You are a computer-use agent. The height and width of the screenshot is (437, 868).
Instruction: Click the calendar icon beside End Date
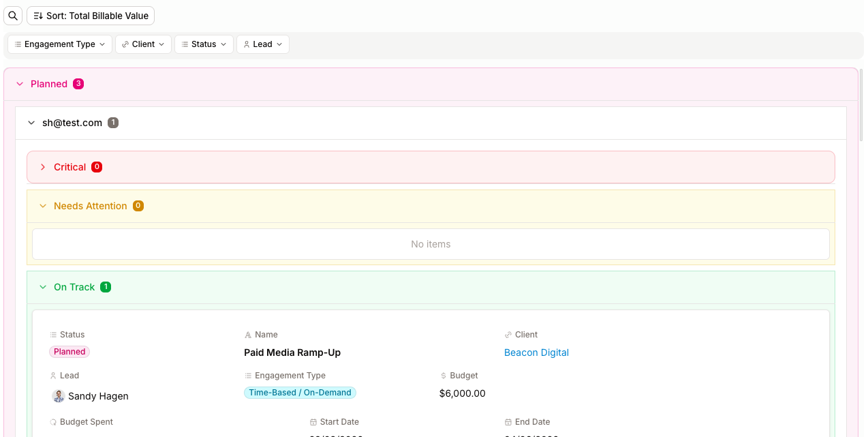coord(508,422)
